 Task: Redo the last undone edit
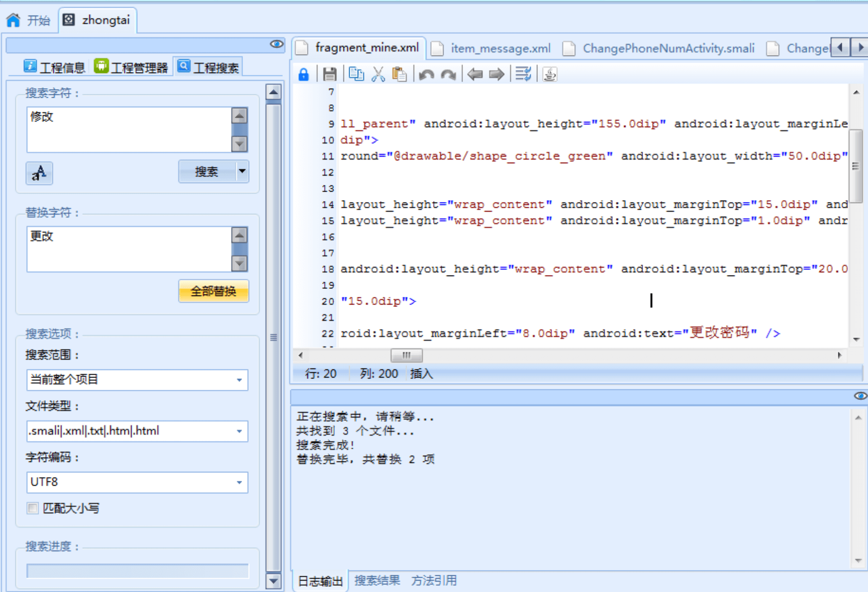click(448, 75)
